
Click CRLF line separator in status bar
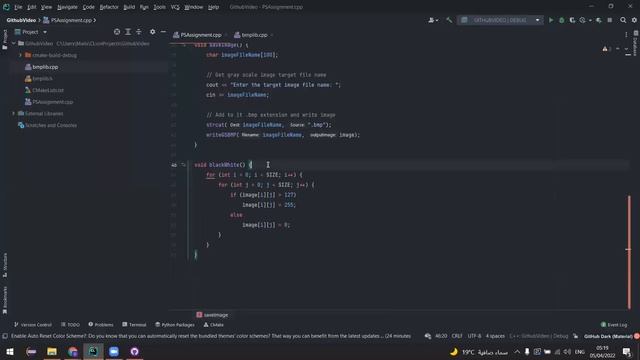pyautogui.click(x=457, y=336)
